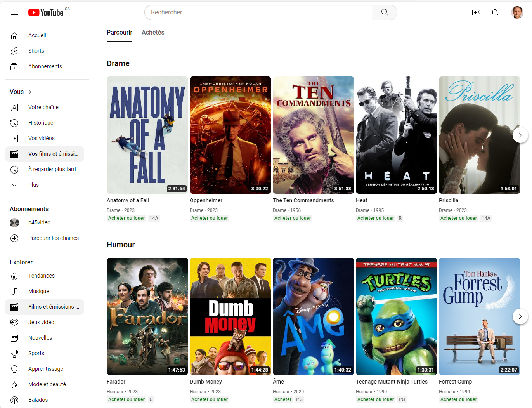Click the Accueil home icon
Image resolution: width=532 pixels, height=408 pixels.
pyautogui.click(x=14, y=35)
